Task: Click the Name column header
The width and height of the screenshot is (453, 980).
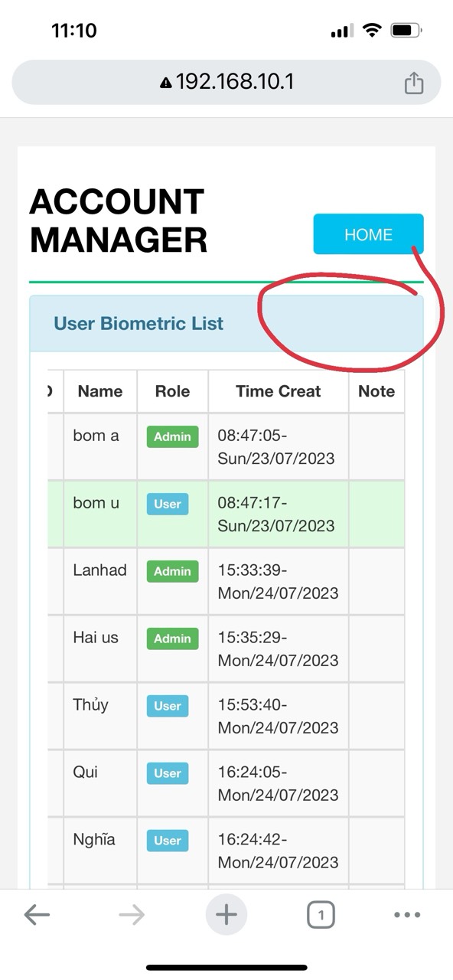Action: (x=100, y=391)
